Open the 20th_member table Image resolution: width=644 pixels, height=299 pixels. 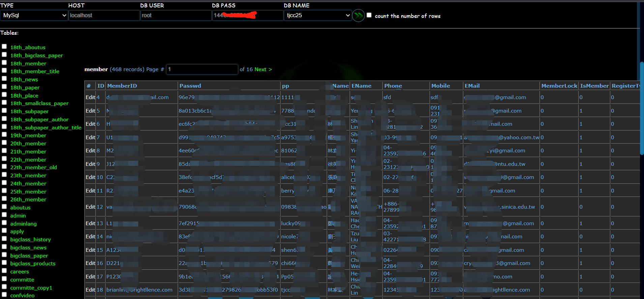(28, 143)
